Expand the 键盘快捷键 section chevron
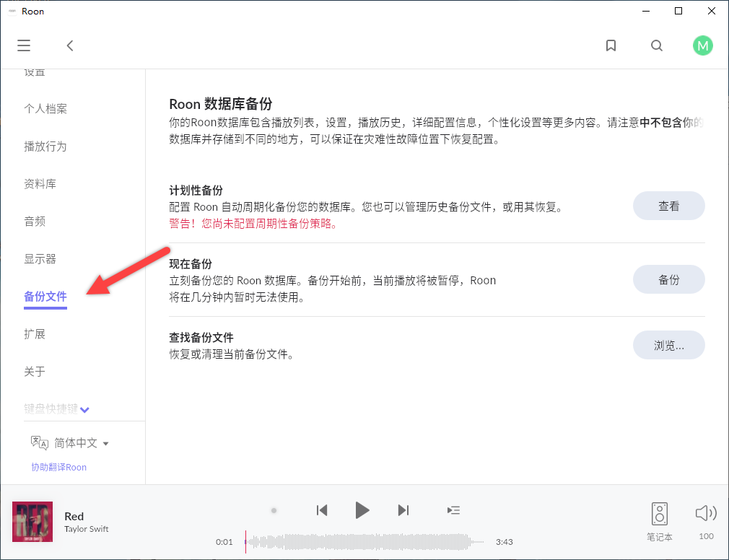This screenshot has width=729, height=560. pyautogui.click(x=84, y=410)
